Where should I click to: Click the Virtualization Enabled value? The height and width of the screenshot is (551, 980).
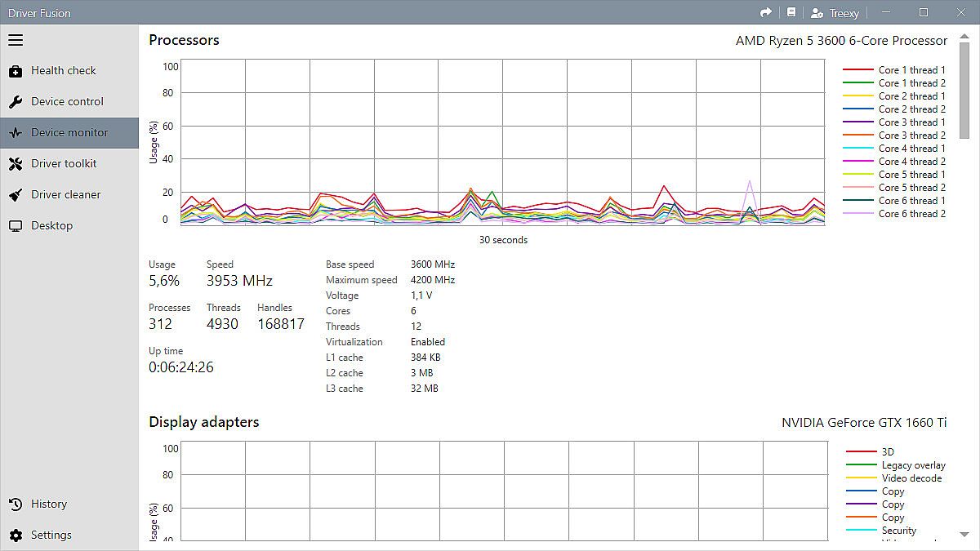pyautogui.click(x=428, y=342)
